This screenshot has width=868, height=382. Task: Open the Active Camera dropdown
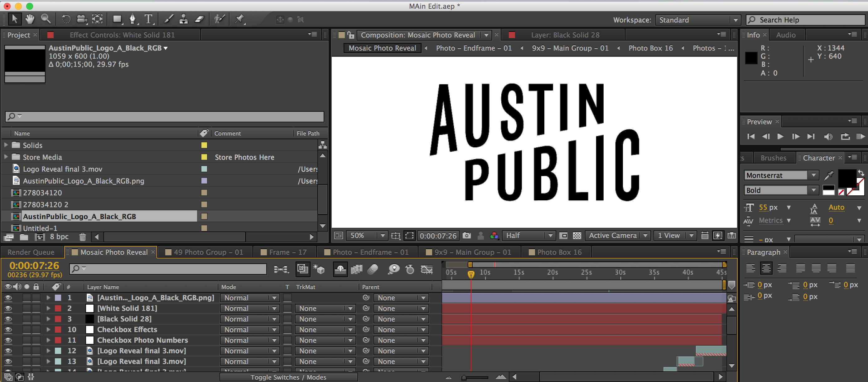[617, 235]
